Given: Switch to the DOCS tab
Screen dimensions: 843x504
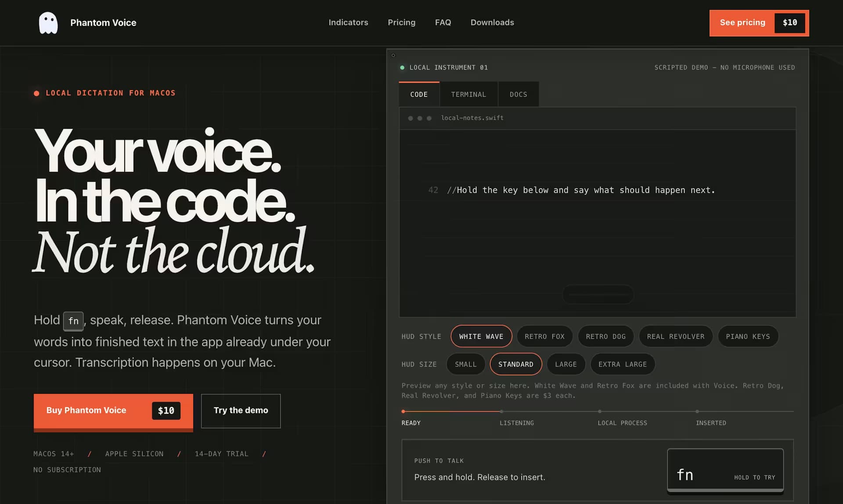Looking at the screenshot, I should 518,94.
